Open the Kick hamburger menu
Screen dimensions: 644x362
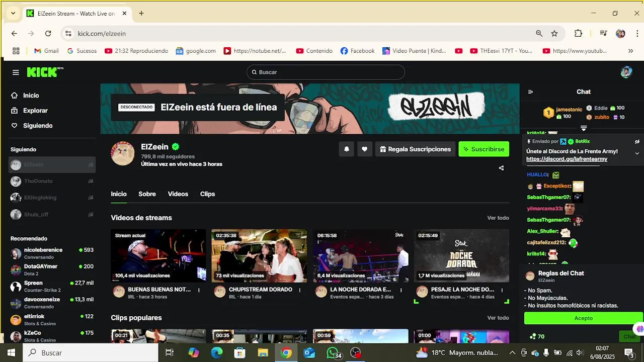[16, 72]
